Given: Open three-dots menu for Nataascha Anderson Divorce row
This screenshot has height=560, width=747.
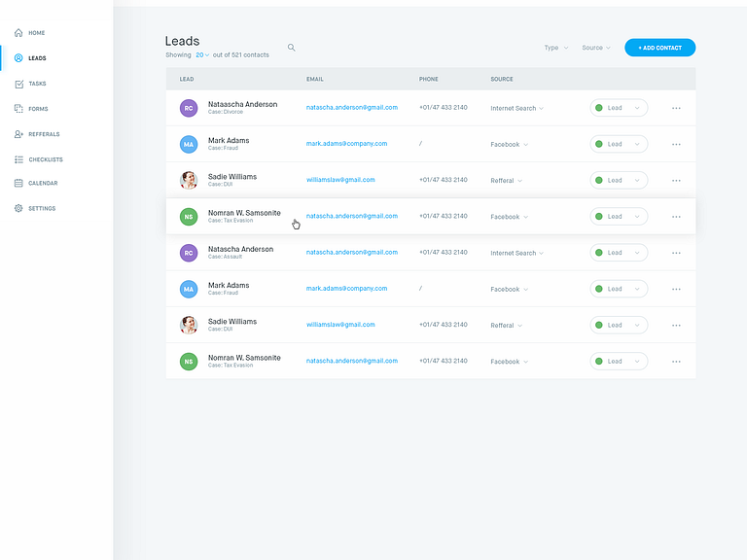Looking at the screenshot, I should (676, 108).
